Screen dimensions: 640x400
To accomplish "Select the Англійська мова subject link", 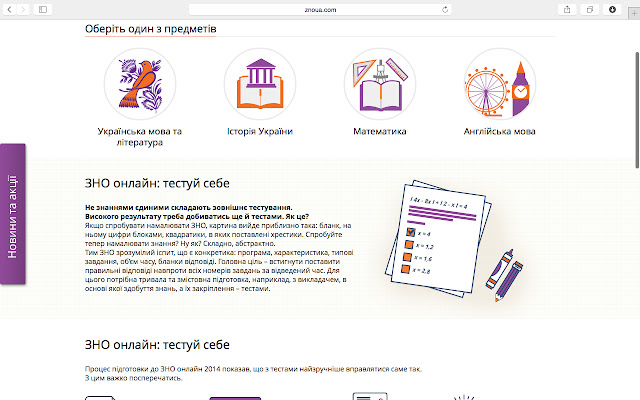I will pyautogui.click(x=500, y=131).
